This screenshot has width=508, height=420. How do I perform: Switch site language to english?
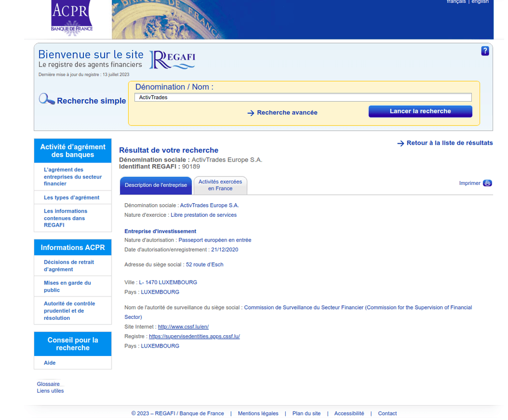480,2
